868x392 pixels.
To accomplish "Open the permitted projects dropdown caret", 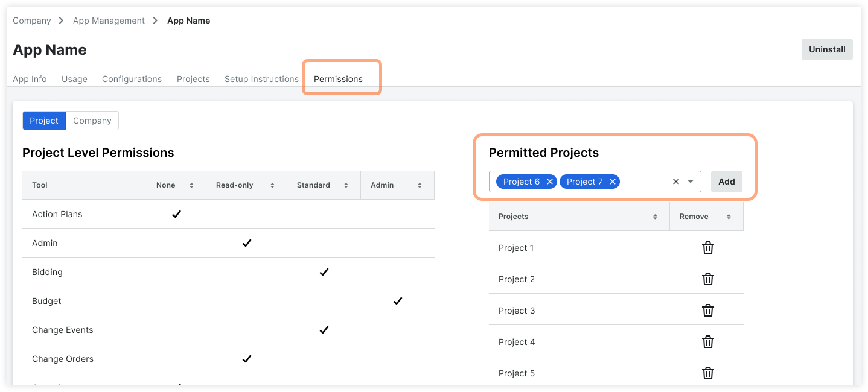I will coord(689,181).
